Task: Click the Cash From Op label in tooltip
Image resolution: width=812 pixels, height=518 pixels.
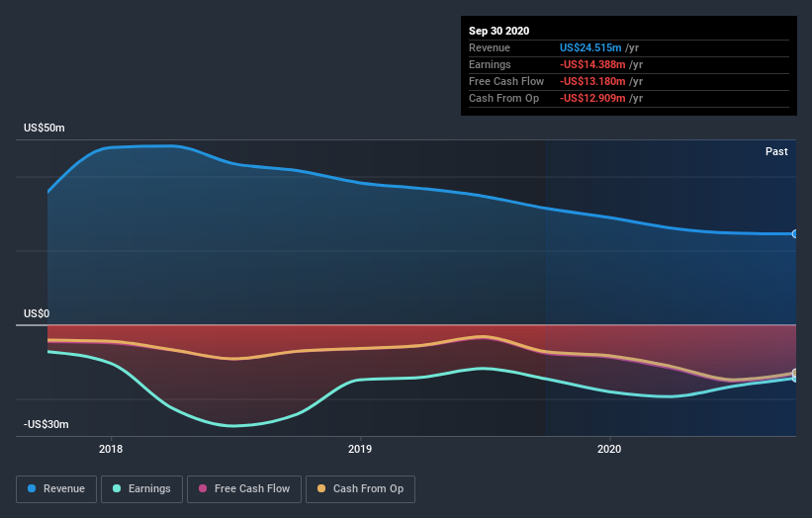Action: (x=503, y=98)
